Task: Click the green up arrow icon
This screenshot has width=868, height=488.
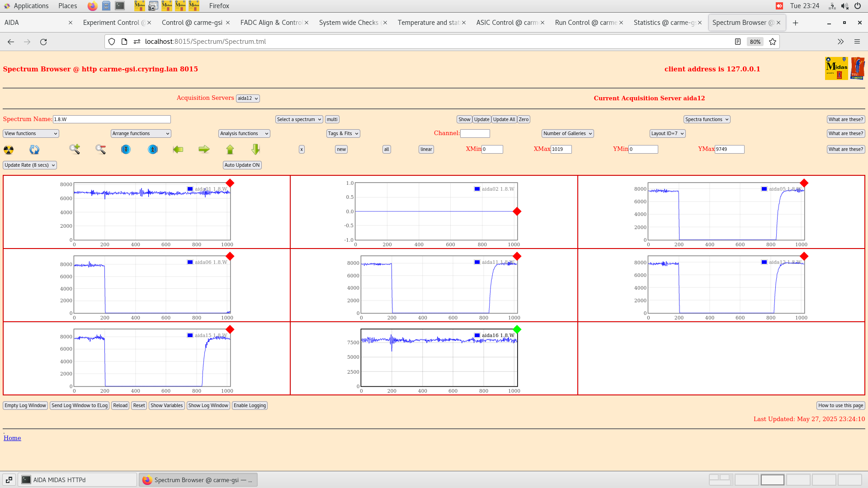Action: click(230, 149)
